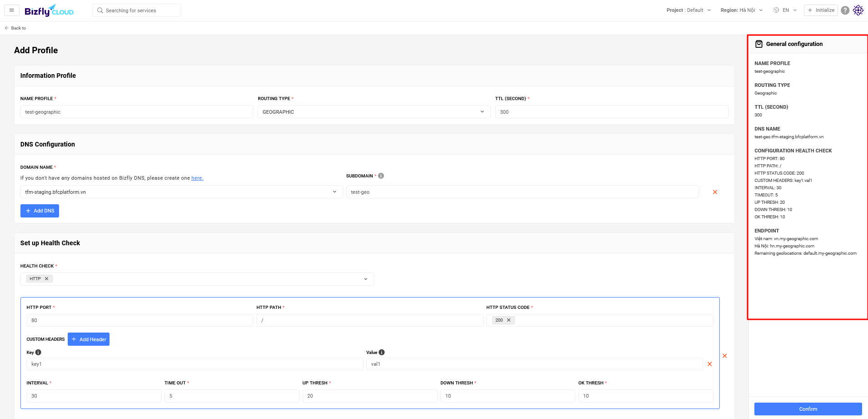Open the hamburger navigation menu
Image resolution: width=868 pixels, height=419 pixels.
coord(12,10)
